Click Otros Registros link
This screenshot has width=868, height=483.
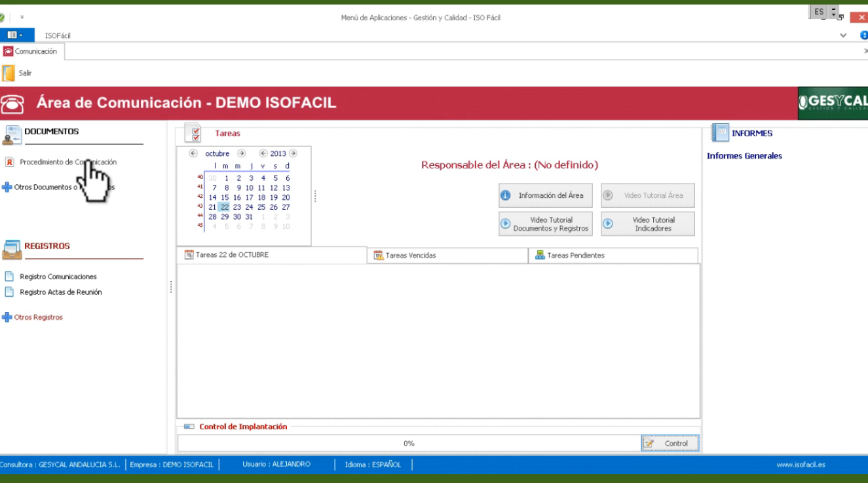point(39,317)
